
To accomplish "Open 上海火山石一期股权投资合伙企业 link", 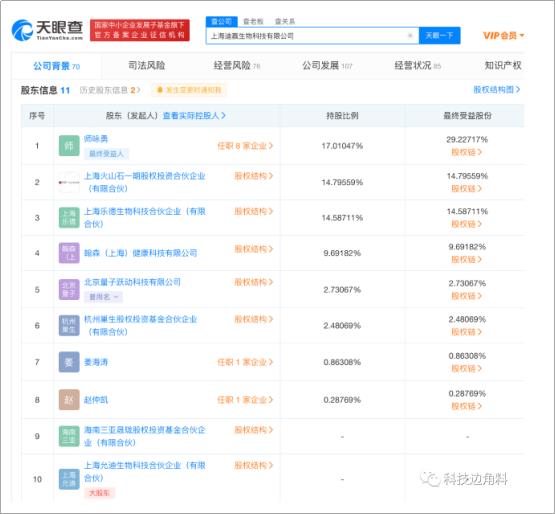I will click(x=144, y=182).
